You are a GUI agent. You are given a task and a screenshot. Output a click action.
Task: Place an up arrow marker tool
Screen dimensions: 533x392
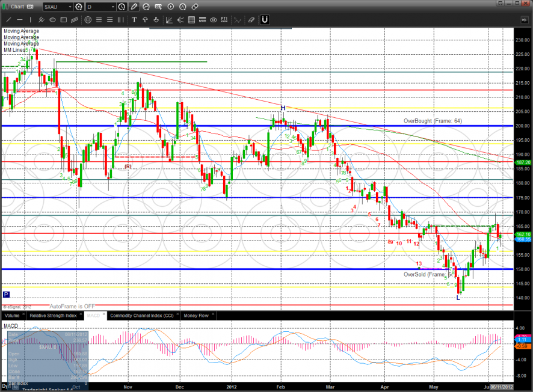click(x=145, y=20)
